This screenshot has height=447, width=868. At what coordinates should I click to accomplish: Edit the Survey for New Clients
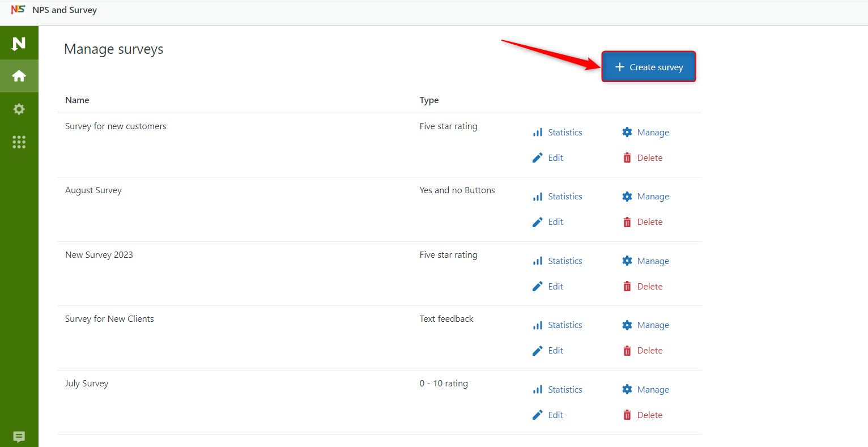click(x=555, y=350)
